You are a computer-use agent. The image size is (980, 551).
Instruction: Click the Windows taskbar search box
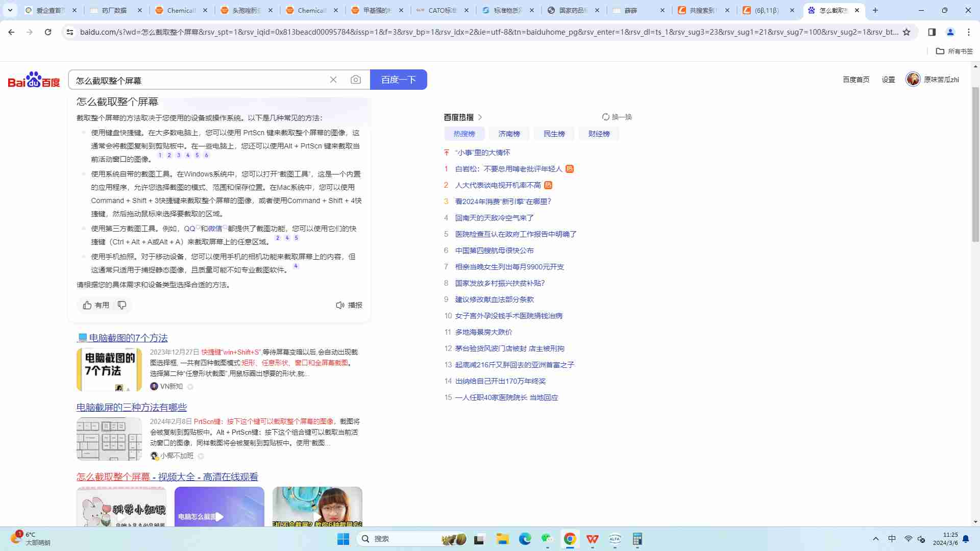pos(412,539)
